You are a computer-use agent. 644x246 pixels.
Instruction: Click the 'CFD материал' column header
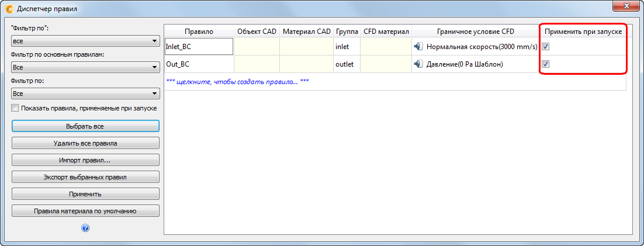tap(386, 31)
